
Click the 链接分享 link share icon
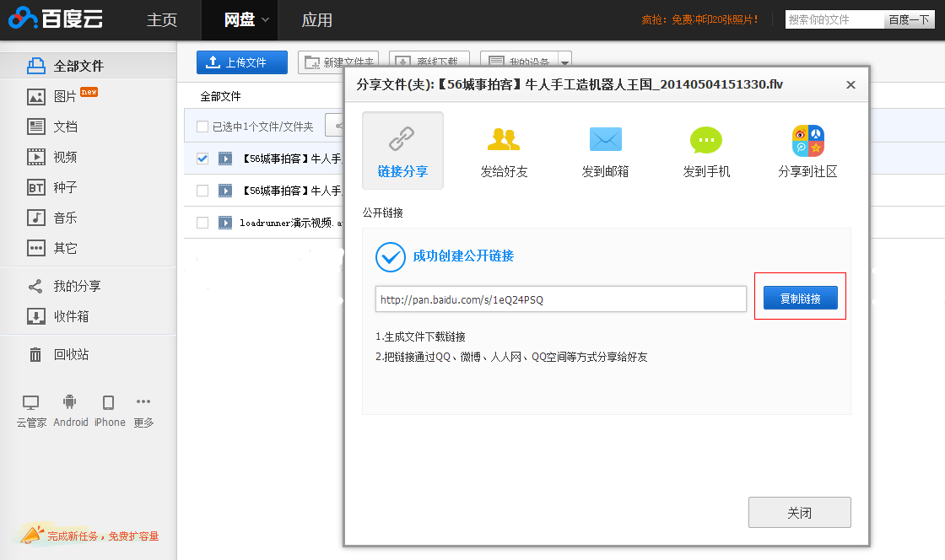402,139
